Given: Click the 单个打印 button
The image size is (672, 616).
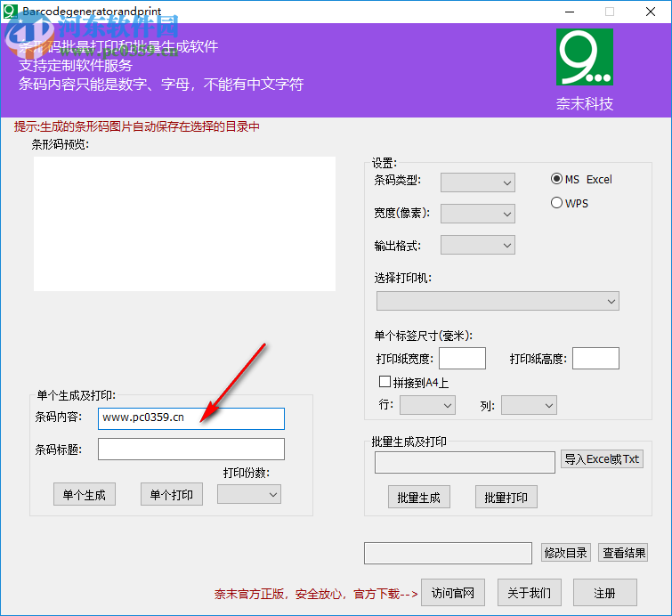Looking at the screenshot, I should 172,494.
